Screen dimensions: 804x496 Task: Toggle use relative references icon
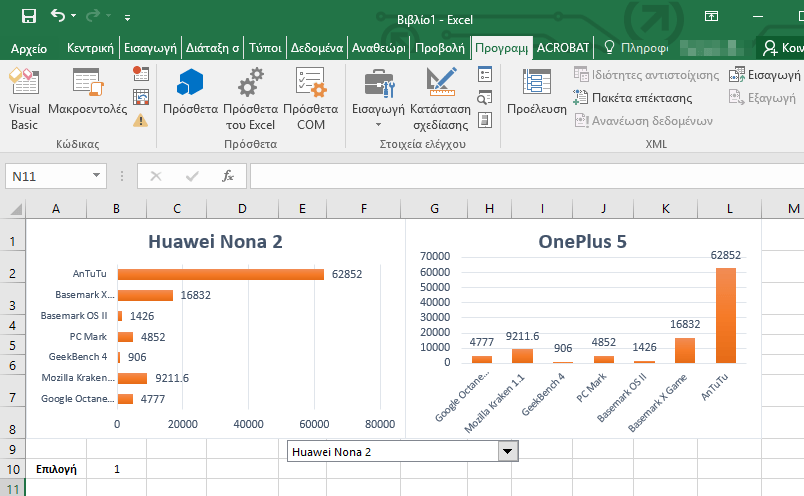(140, 97)
